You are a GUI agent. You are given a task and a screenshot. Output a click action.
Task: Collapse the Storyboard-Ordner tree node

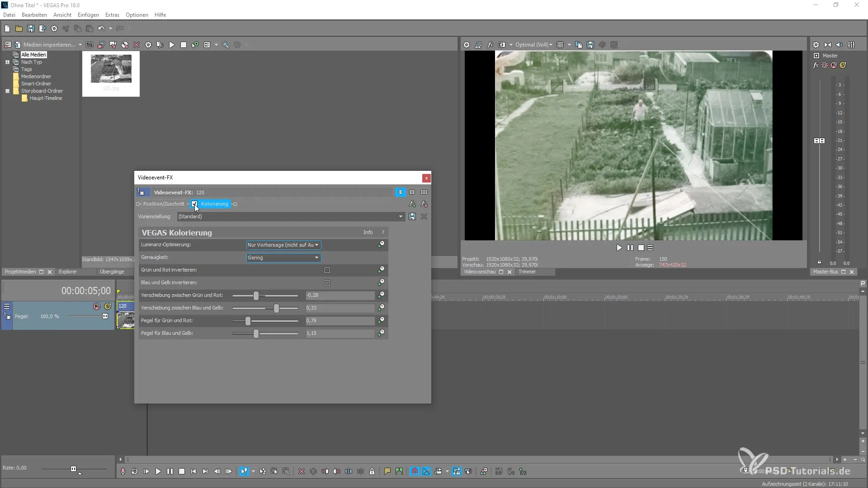[x=7, y=91]
